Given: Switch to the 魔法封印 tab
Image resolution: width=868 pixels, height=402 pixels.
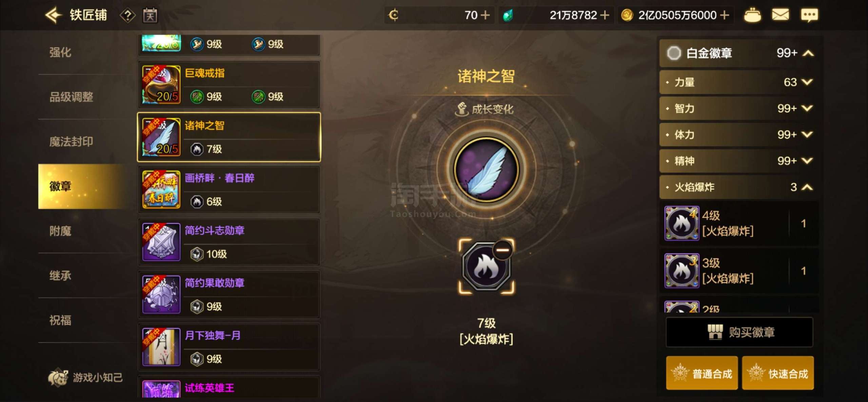Looking at the screenshot, I should click(71, 142).
